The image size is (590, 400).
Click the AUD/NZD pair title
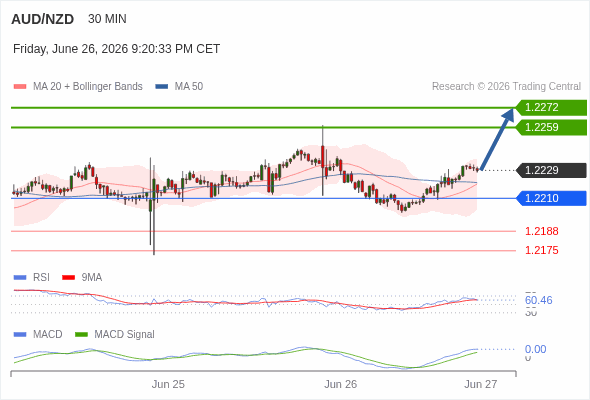(43, 19)
